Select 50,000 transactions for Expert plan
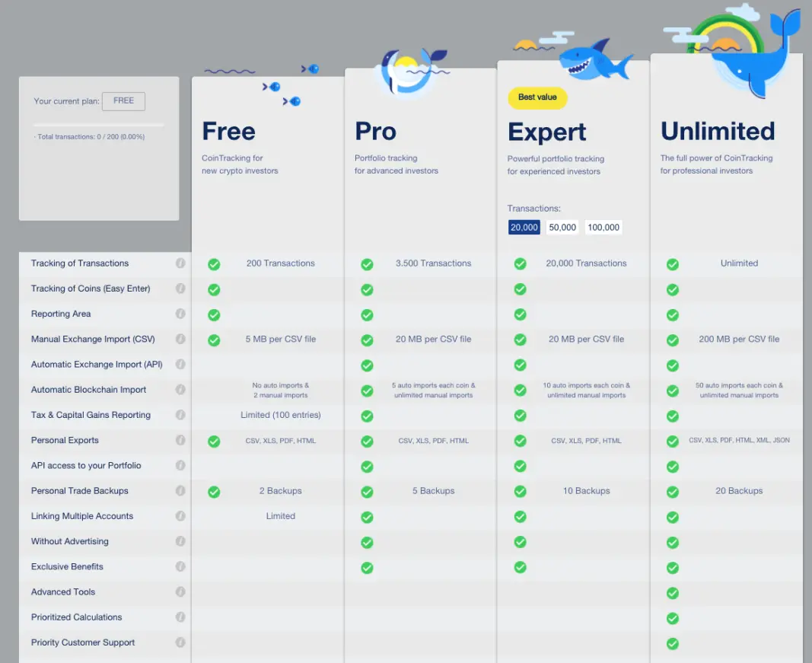The image size is (812, 663). (562, 227)
